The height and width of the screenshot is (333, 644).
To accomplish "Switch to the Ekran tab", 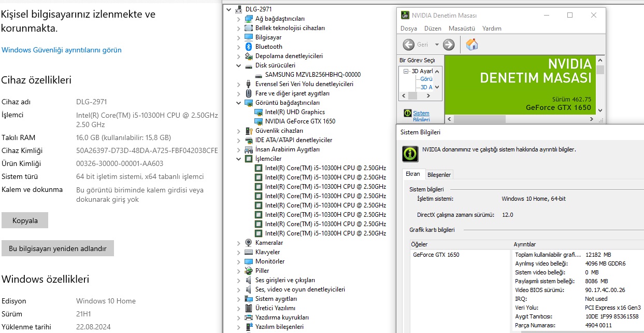I will (x=412, y=174).
